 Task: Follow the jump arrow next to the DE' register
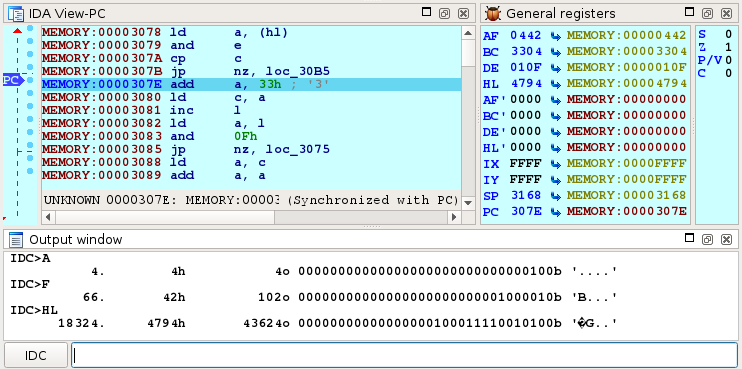pos(556,132)
